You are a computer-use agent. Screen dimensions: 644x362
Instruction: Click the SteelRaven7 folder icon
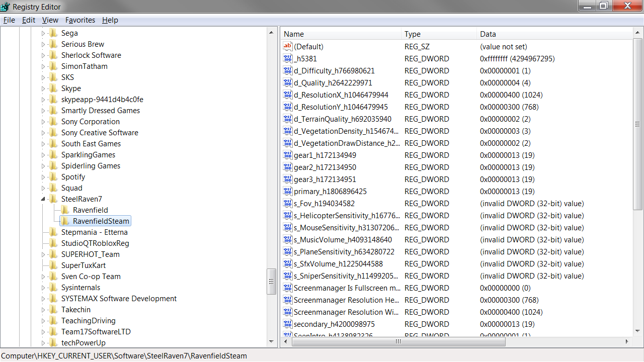coord(53,199)
